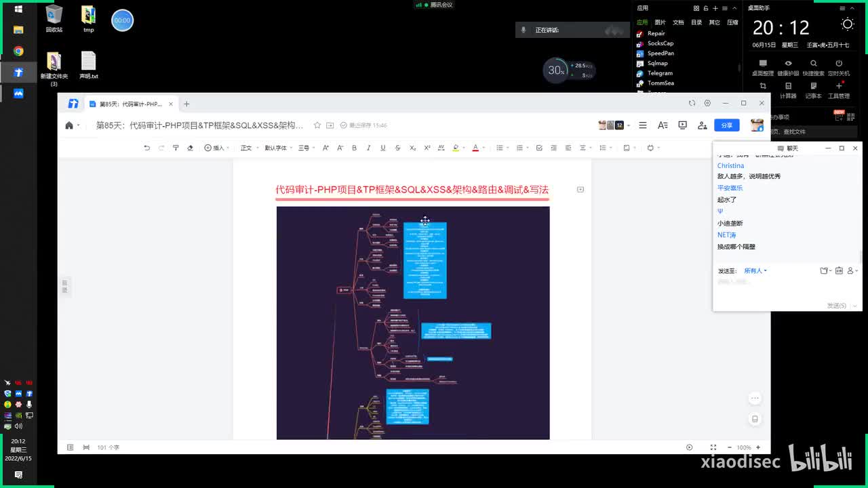Star this document as a favorite
Image resolution: width=868 pixels, height=488 pixels.
(x=317, y=125)
